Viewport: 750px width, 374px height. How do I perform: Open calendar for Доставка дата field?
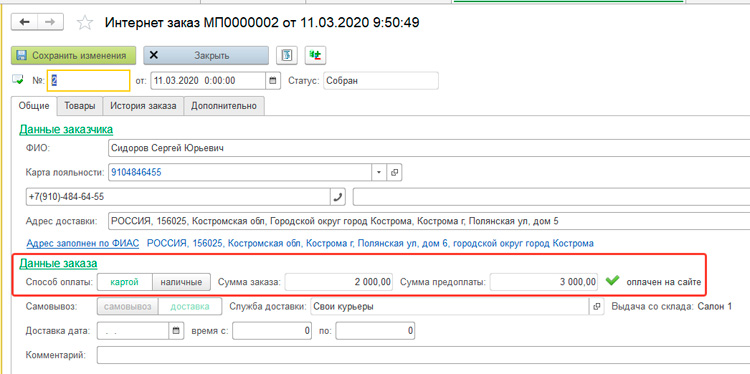[x=176, y=330]
